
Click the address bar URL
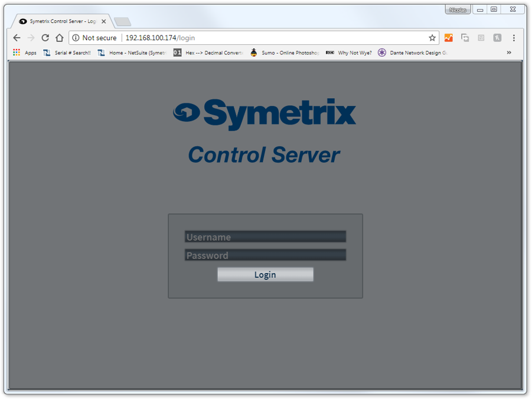click(160, 38)
